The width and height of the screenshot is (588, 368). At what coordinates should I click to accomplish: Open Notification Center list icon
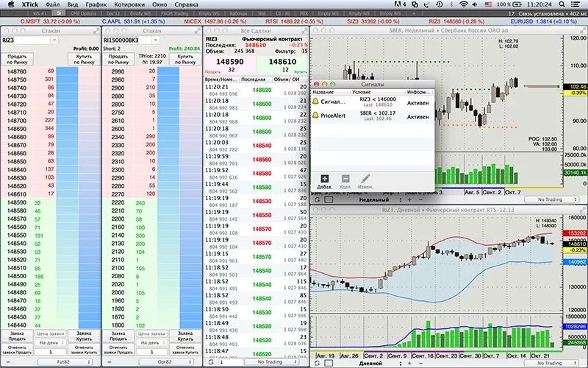[576, 4]
